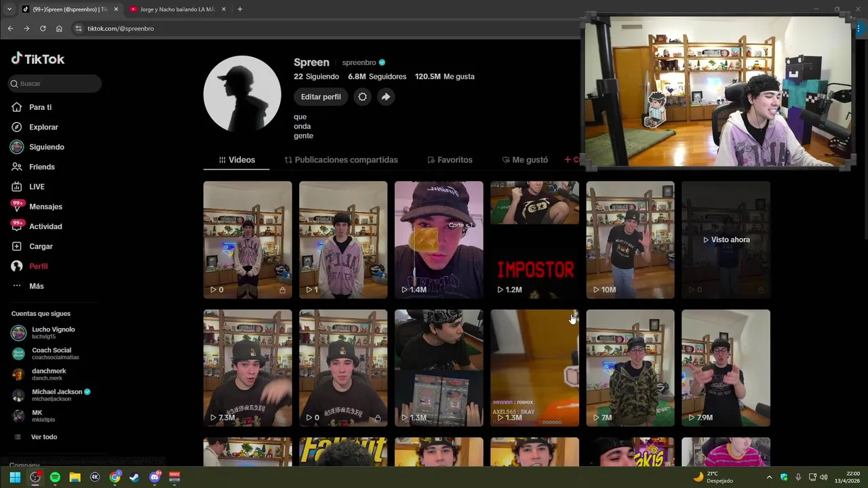Close the TikTok Spreen browser tab
Screen dimensions: 868x488
116,9
